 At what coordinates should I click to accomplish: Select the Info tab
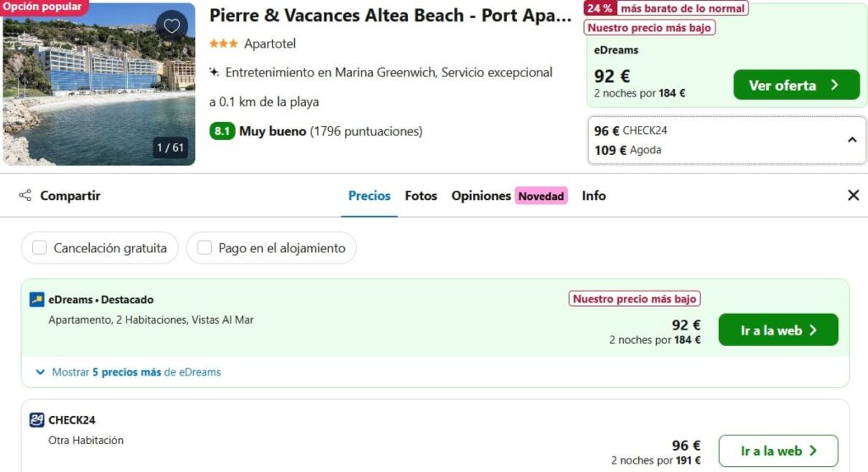pyautogui.click(x=593, y=196)
